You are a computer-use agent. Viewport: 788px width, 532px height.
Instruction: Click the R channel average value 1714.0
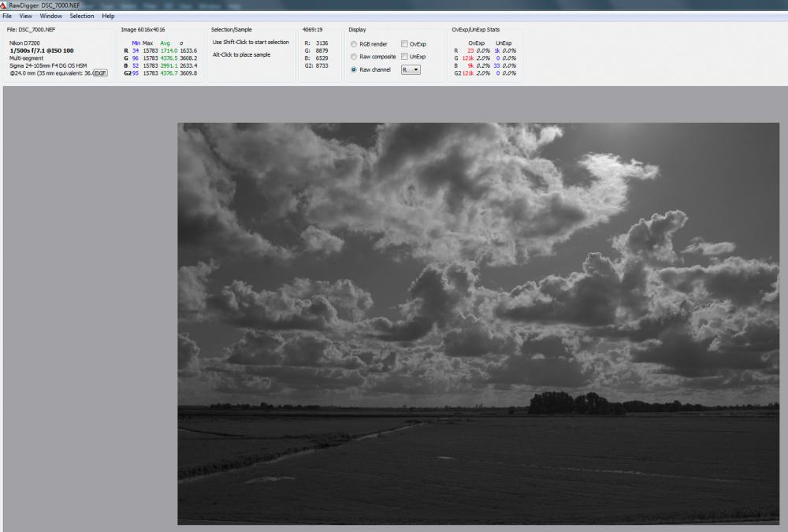coord(169,50)
